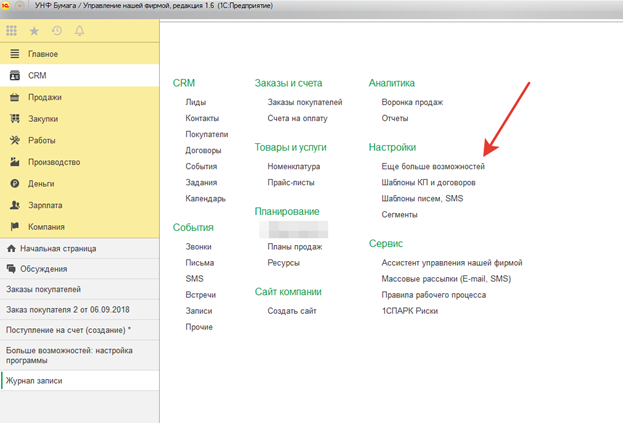623x423 pixels.
Task: Switch to the Продажи section
Action: [79, 97]
